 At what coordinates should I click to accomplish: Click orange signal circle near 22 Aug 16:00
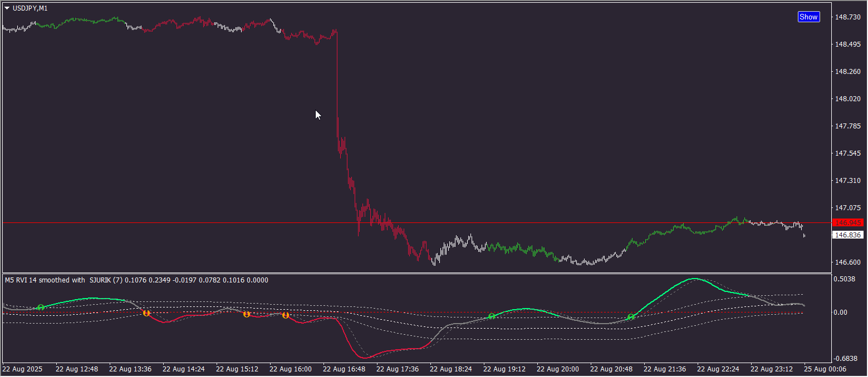(x=286, y=315)
